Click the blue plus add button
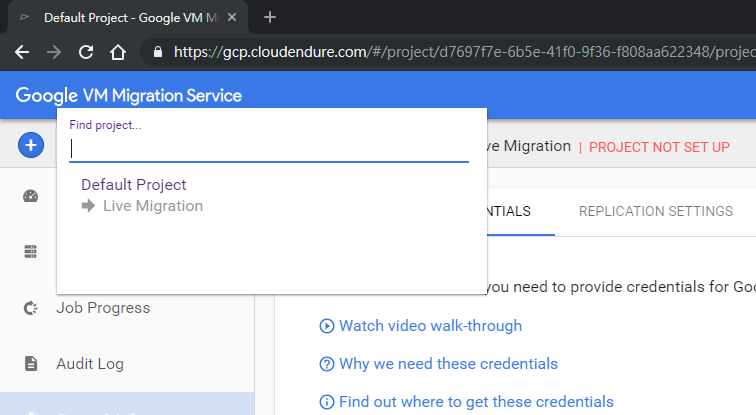The width and height of the screenshot is (756, 415). click(31, 145)
